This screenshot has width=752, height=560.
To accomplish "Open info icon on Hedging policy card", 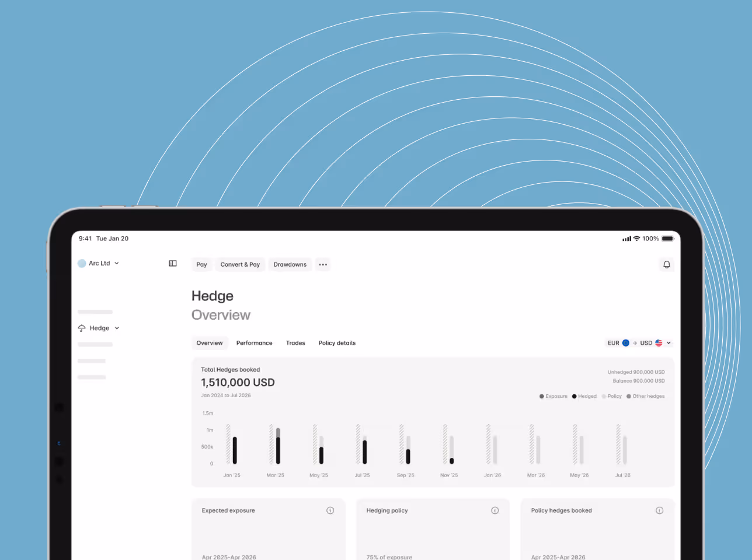I will (495, 511).
